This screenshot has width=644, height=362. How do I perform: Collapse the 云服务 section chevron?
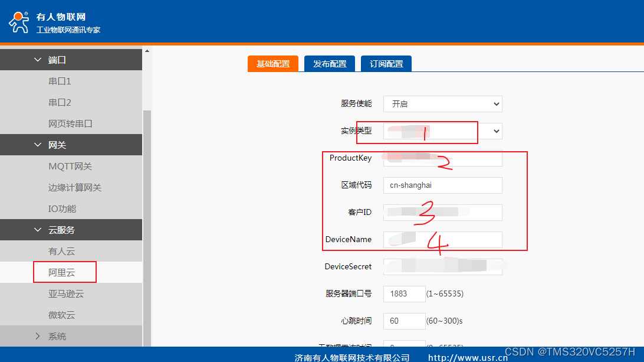click(37, 230)
